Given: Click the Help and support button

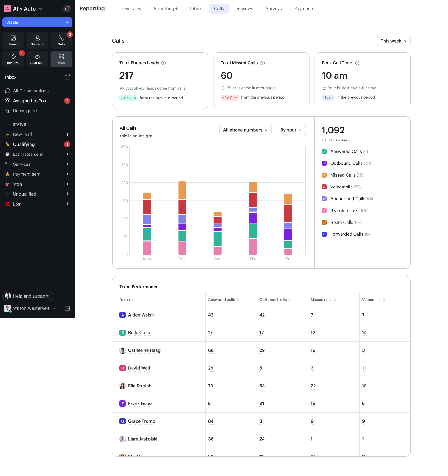Looking at the screenshot, I should [x=28, y=296].
